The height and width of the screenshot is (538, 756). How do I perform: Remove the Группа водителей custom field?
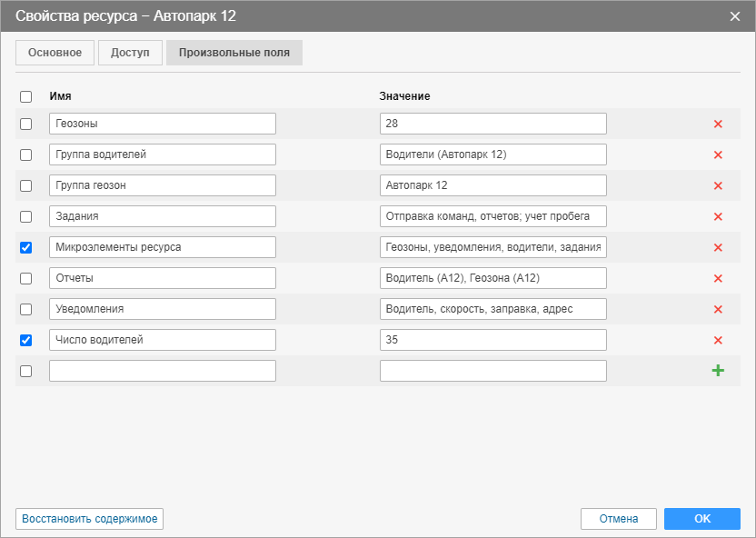coord(718,154)
